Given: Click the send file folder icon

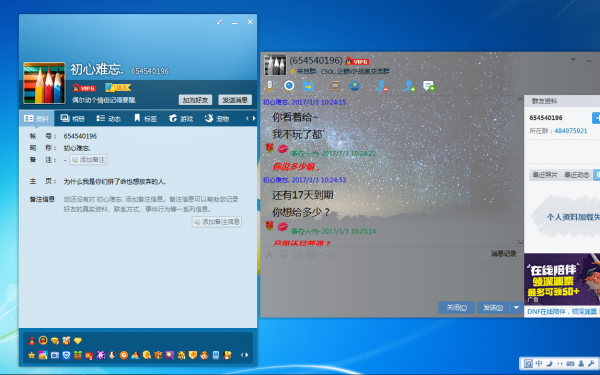Looking at the screenshot, I should (x=308, y=86).
